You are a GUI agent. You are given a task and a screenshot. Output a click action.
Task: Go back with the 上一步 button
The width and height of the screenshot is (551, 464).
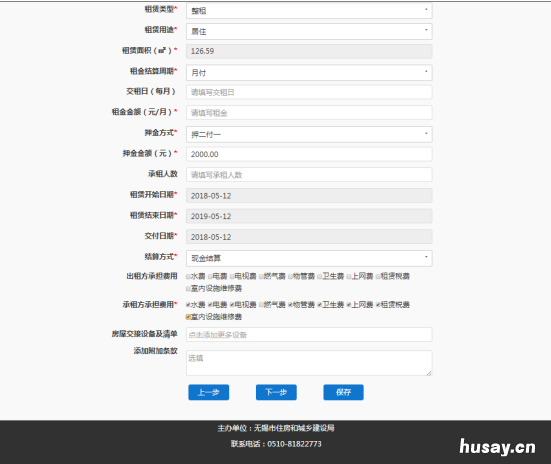click(209, 392)
